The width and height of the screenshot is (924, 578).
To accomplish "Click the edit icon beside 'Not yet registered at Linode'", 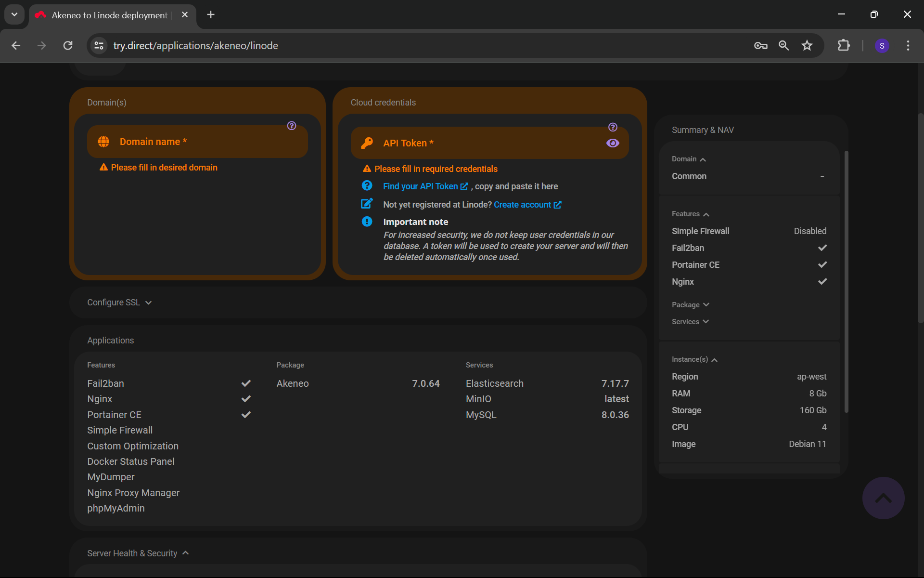I will [x=367, y=204].
